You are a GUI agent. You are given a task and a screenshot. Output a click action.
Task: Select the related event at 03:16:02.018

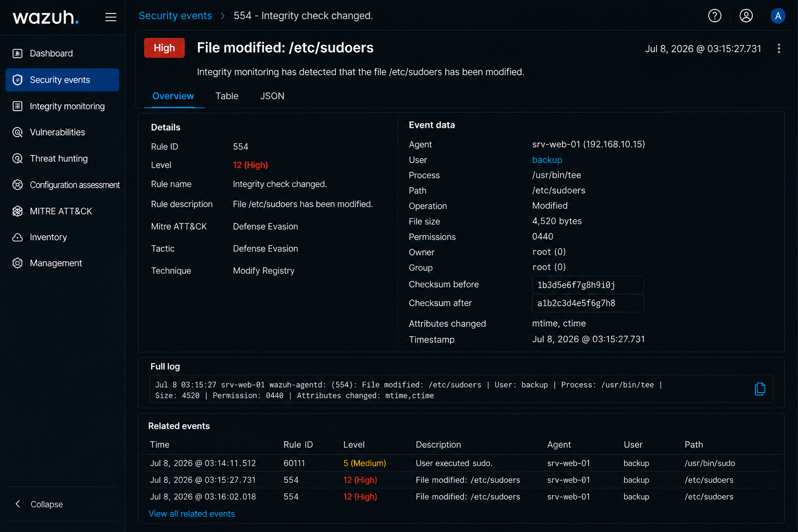click(x=461, y=497)
